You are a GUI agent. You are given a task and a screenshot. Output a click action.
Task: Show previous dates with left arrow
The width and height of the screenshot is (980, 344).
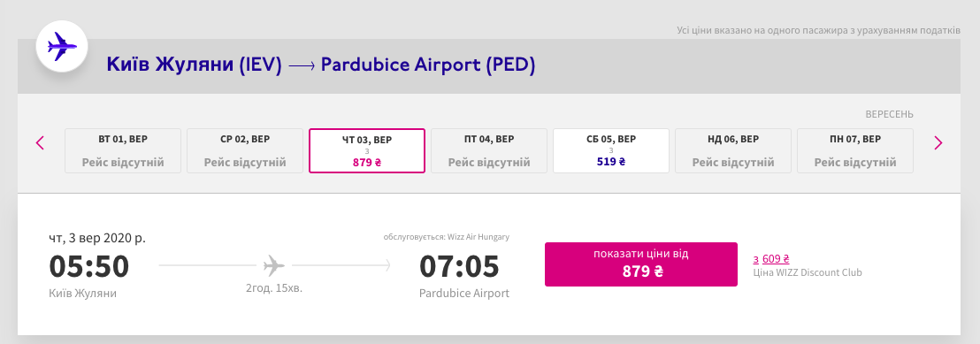tap(40, 143)
